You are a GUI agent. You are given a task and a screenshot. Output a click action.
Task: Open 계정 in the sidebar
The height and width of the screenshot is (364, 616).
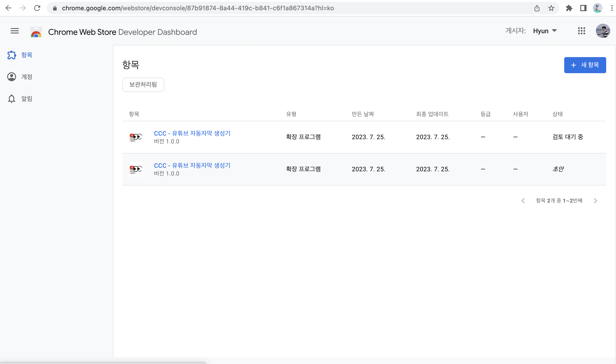coord(27,77)
